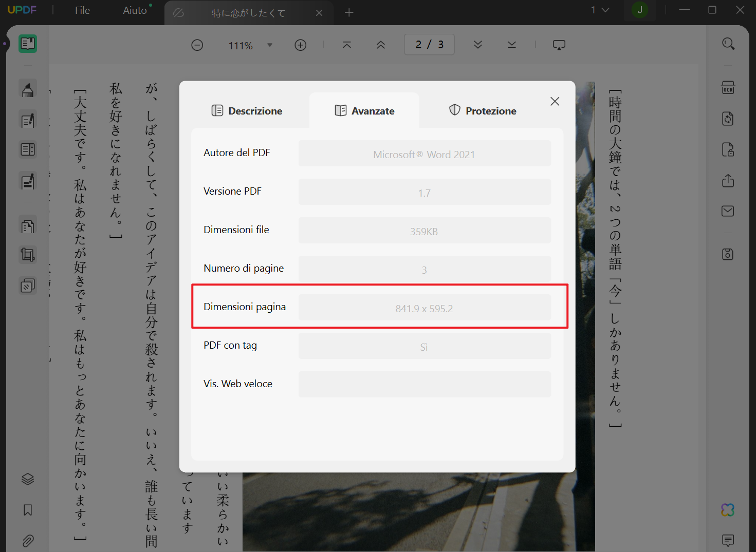Switch to the Descrizione tab
The image size is (756, 552).
pyautogui.click(x=247, y=111)
